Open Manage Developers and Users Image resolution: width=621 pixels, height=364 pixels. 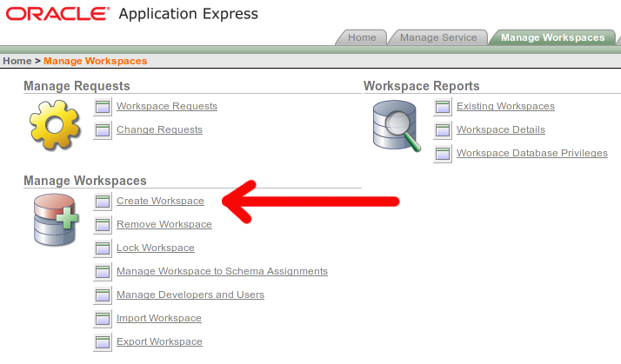tap(190, 295)
